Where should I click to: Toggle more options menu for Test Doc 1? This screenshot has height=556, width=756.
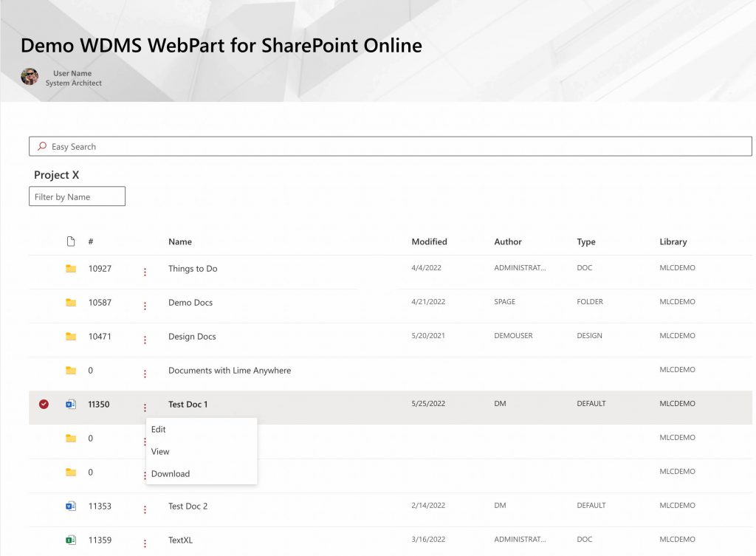coord(145,408)
